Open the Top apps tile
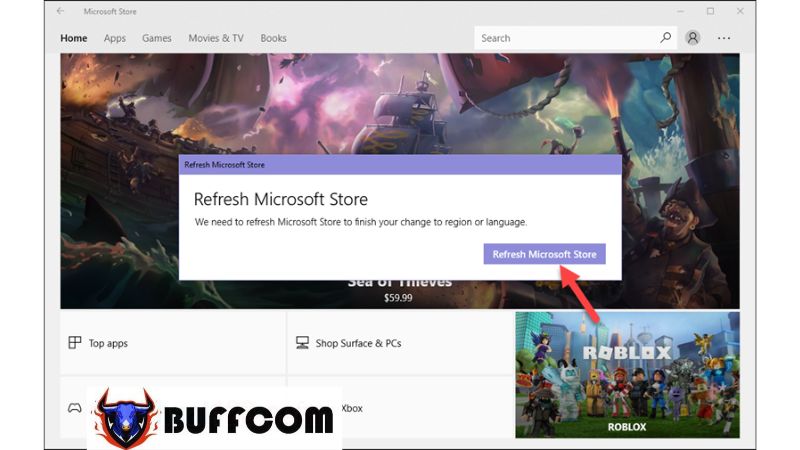 click(x=172, y=343)
